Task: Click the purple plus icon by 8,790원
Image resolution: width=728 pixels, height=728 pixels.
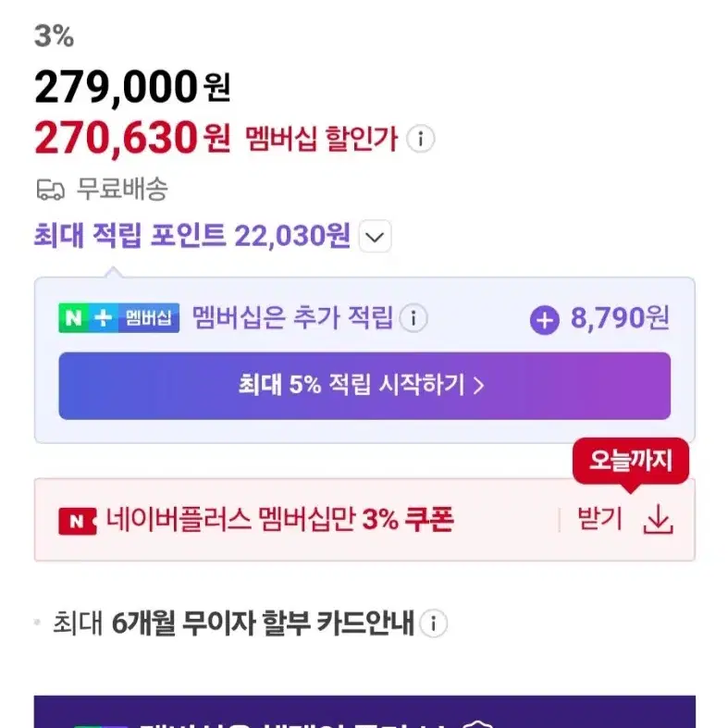Action: 544,320
